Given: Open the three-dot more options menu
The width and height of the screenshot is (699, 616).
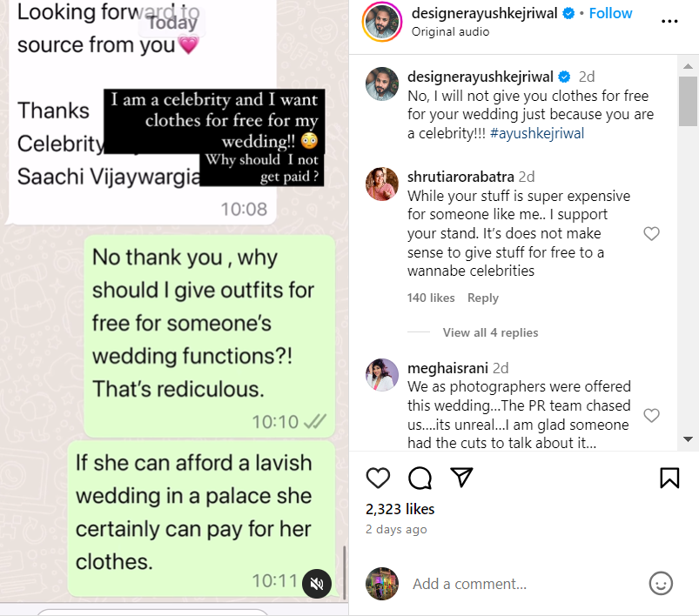Looking at the screenshot, I should 668,20.
